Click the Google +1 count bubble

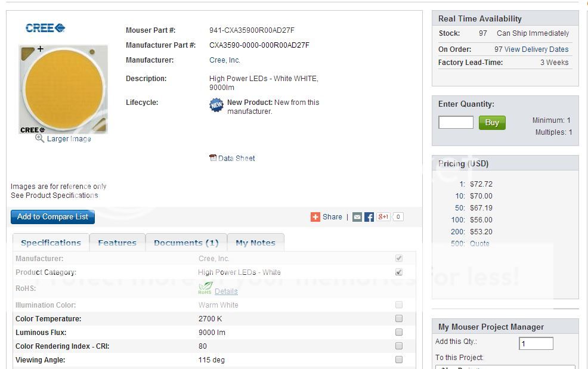point(398,216)
